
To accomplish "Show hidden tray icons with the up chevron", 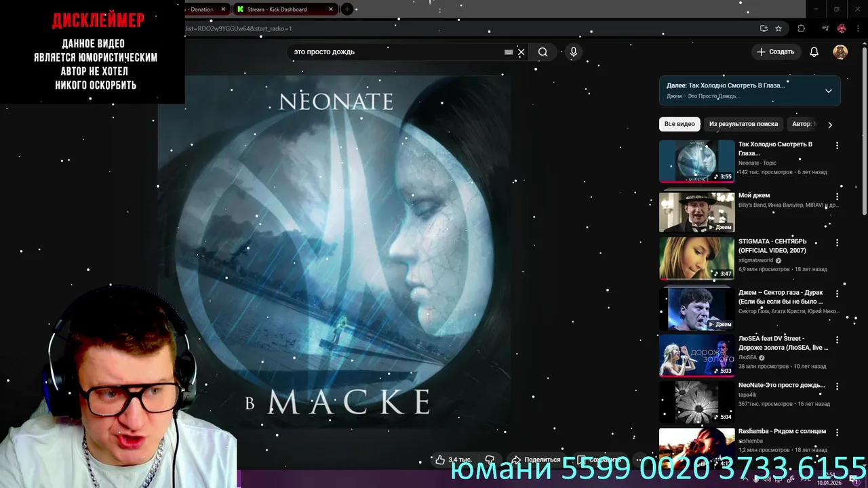I will pyautogui.click(x=745, y=479).
